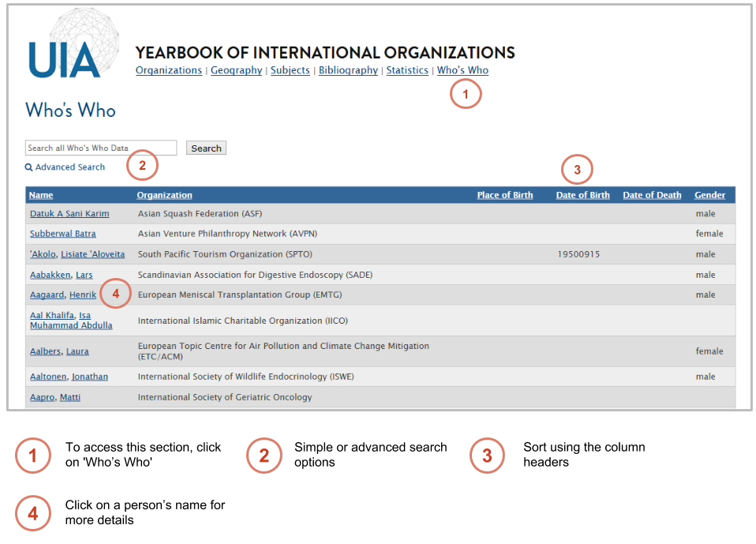The height and width of the screenshot is (544, 756).
Task: Click South Pacific Tourism Organization (SPTO) cell
Action: [x=225, y=254]
